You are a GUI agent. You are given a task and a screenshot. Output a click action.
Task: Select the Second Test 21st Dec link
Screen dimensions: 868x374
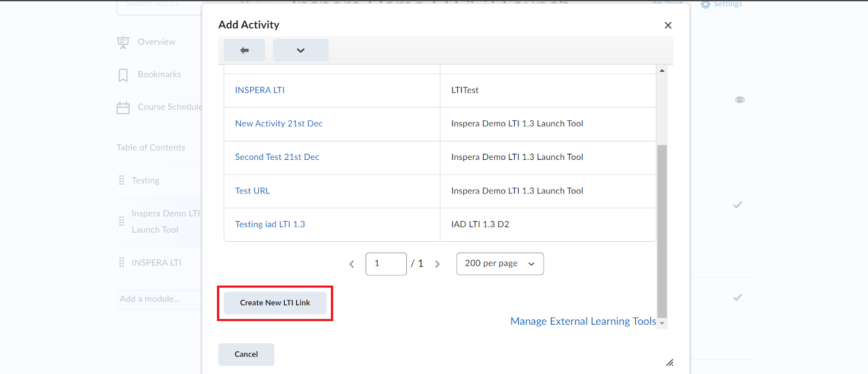(x=277, y=157)
